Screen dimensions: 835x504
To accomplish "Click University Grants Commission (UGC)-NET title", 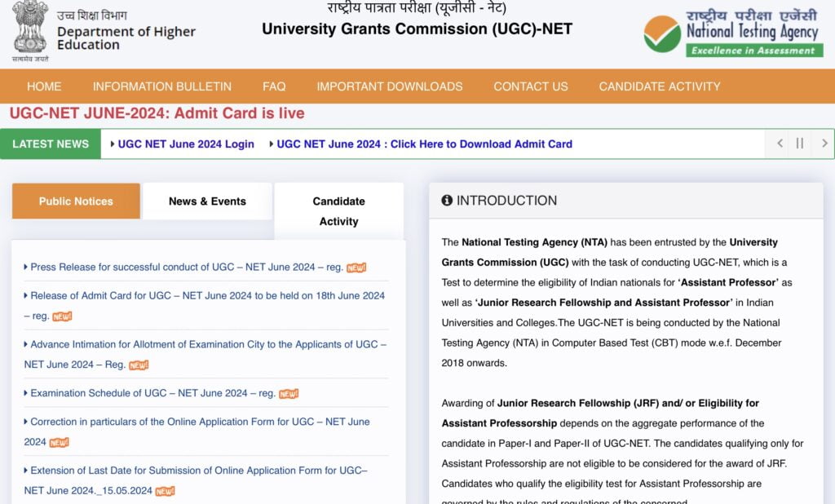I will (417, 29).
